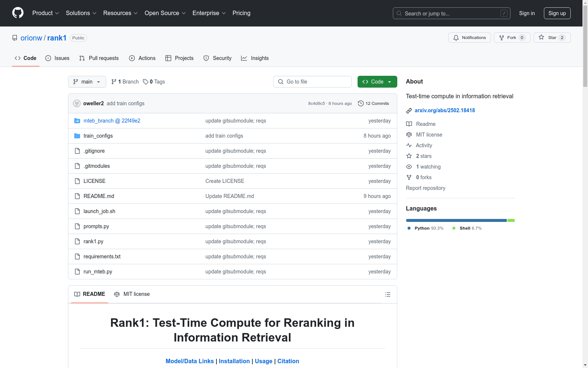
Task: Click the scale icon beside MIT license in About
Action: [x=409, y=135]
